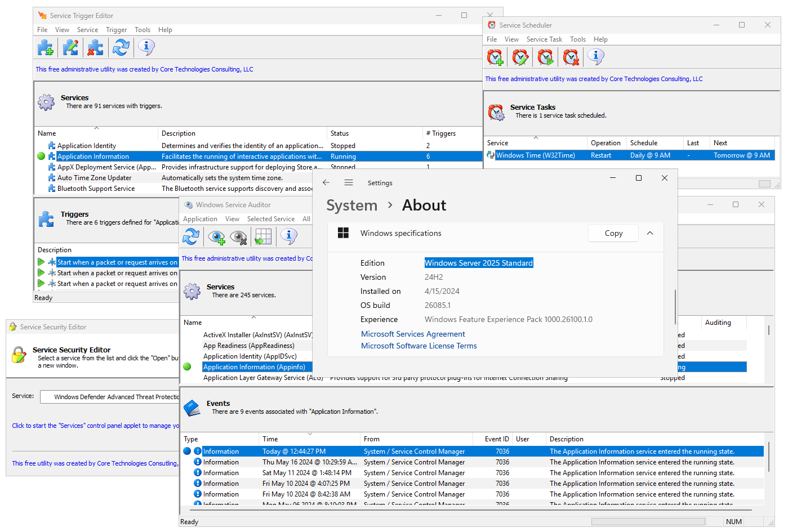Select Application Identity row in Trigger Editor
Viewport: 788px width, 532px height.
coord(259,146)
